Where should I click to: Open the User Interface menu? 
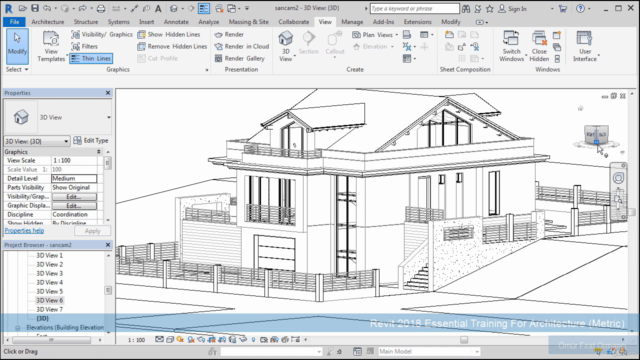point(584,46)
